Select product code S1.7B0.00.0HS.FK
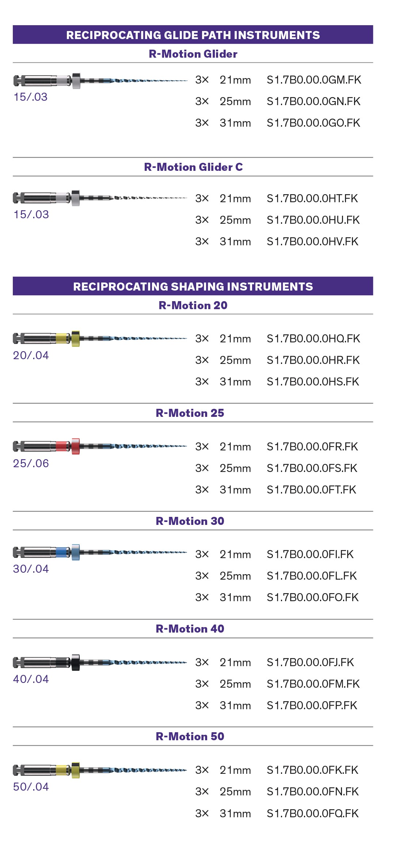The image size is (403, 868). click(313, 382)
